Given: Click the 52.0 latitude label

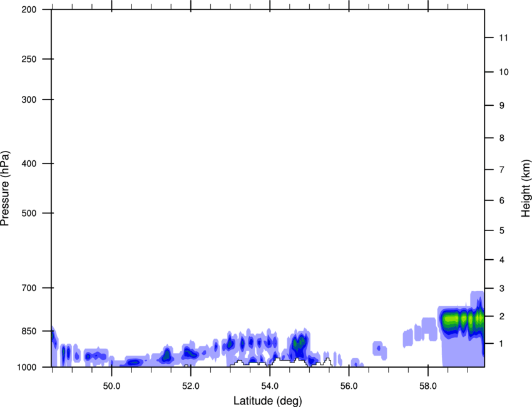Looking at the screenshot, I should point(191,386).
